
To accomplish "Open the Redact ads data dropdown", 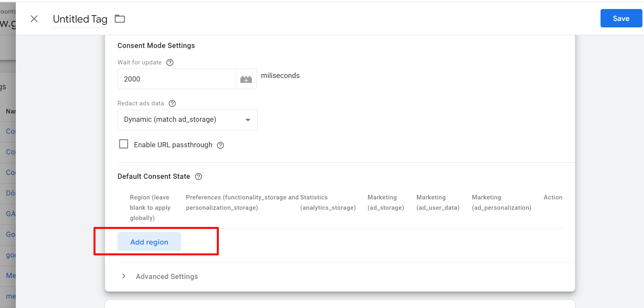I will pos(187,120).
